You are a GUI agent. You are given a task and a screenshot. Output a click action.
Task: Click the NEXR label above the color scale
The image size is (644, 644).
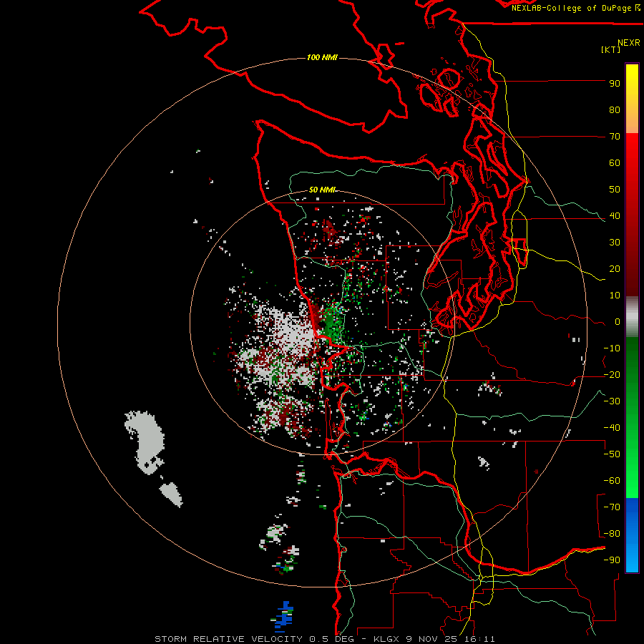point(629,43)
